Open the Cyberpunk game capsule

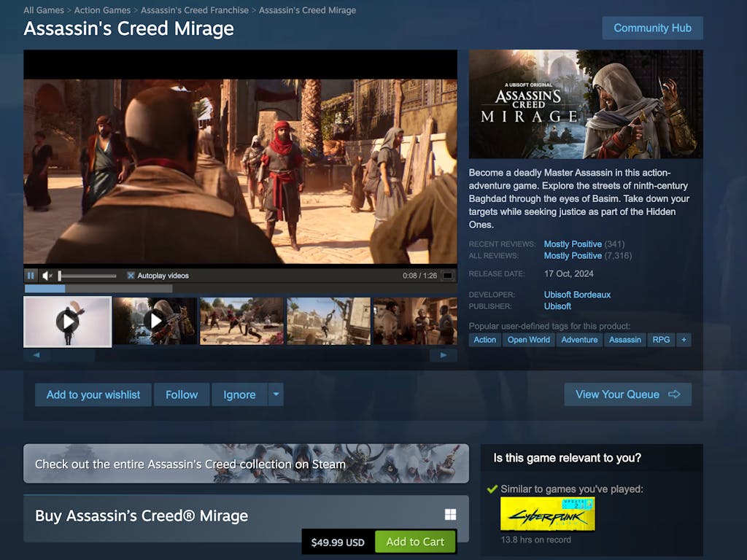pos(547,514)
